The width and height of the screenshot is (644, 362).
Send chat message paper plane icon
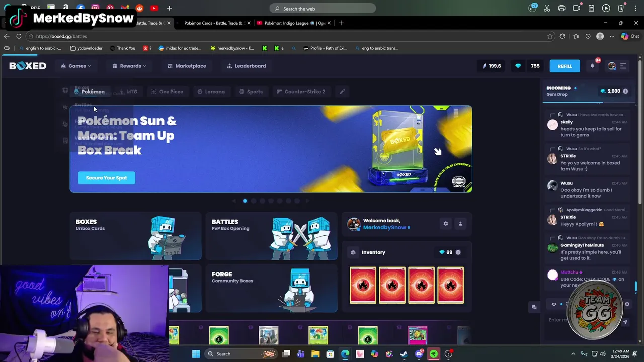[625, 322]
